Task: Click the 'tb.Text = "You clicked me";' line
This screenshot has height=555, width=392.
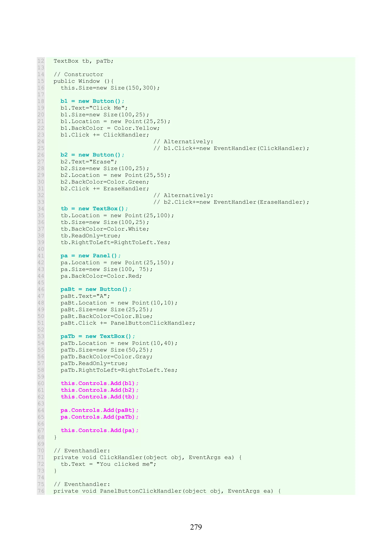Action: coord(109,464)
